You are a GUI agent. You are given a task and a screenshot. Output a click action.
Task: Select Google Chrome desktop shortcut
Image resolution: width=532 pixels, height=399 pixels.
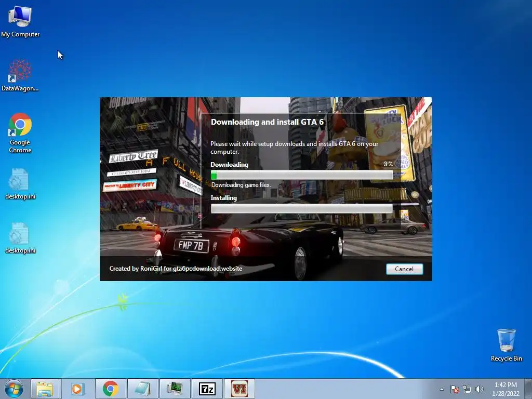click(20, 133)
